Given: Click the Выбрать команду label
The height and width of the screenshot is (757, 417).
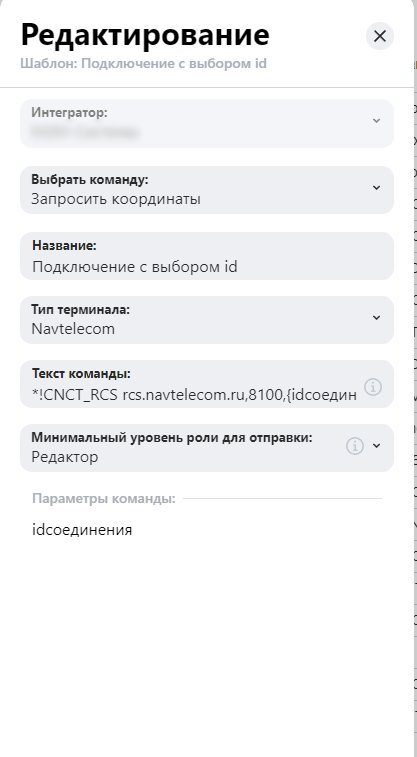Looking at the screenshot, I should click(90, 180).
